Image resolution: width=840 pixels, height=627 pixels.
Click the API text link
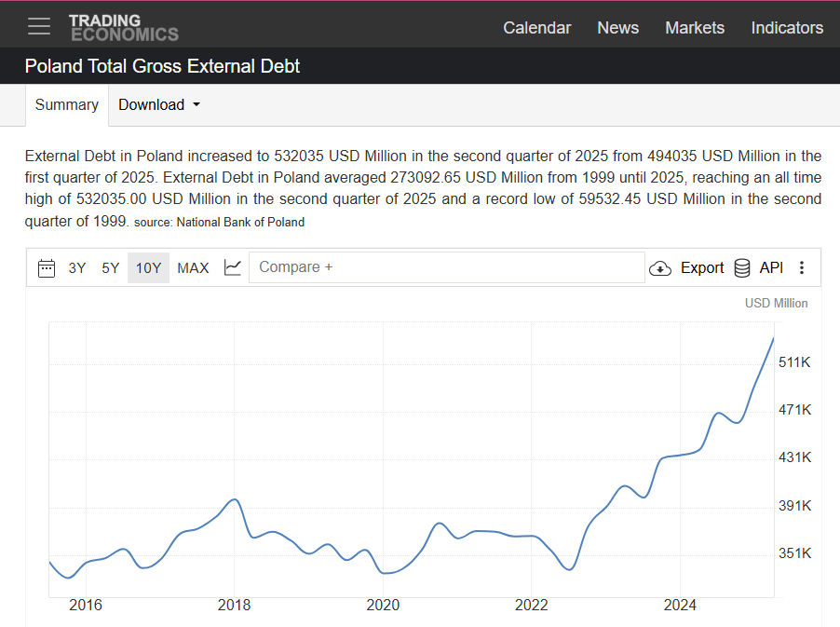point(771,268)
